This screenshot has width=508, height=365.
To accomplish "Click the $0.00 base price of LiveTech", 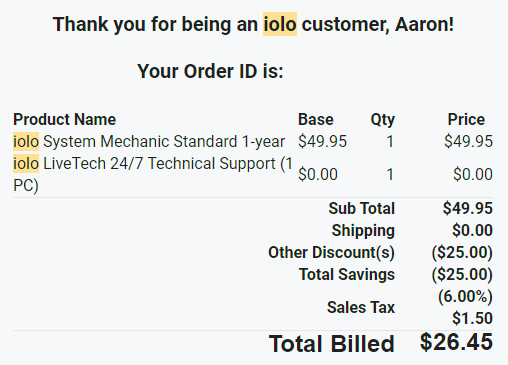I will click(318, 174).
